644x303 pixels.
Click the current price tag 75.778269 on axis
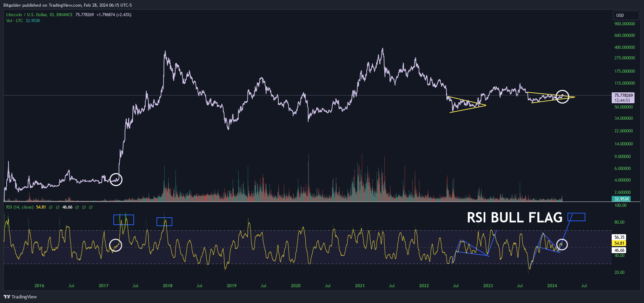(x=624, y=95)
